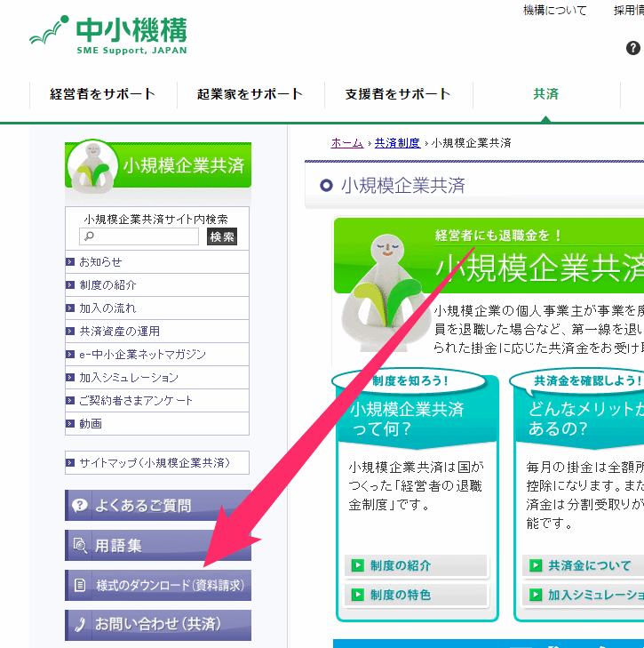Open お問い合わせ(共済) contact button
The width and height of the screenshot is (644, 648).
[x=157, y=624]
